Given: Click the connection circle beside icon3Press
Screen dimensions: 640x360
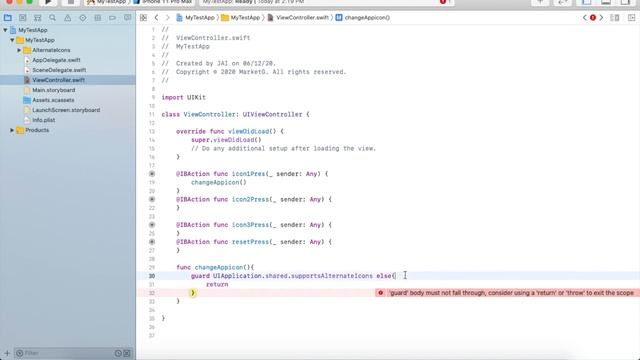Looking at the screenshot, I should click(152, 225).
